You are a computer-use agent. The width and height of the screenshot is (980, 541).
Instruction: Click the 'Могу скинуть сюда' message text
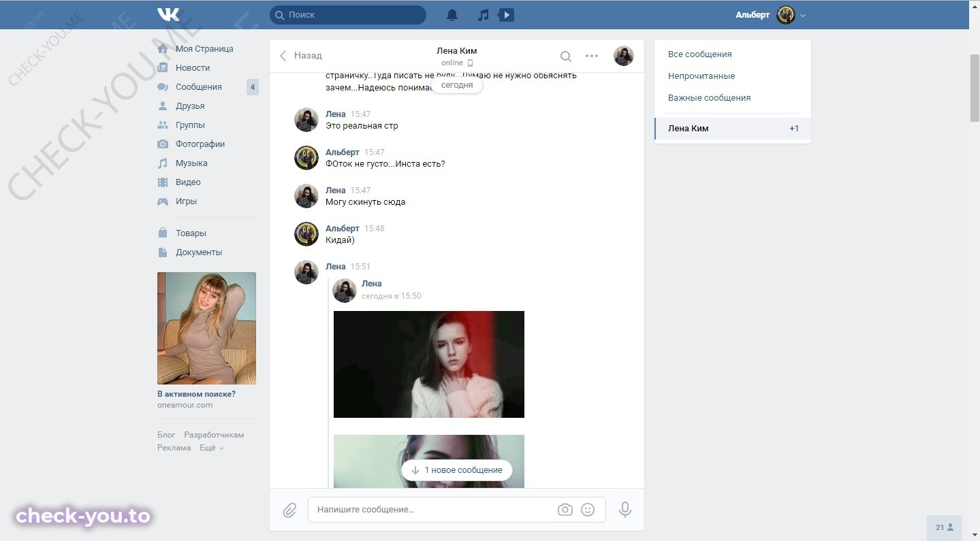(x=366, y=202)
